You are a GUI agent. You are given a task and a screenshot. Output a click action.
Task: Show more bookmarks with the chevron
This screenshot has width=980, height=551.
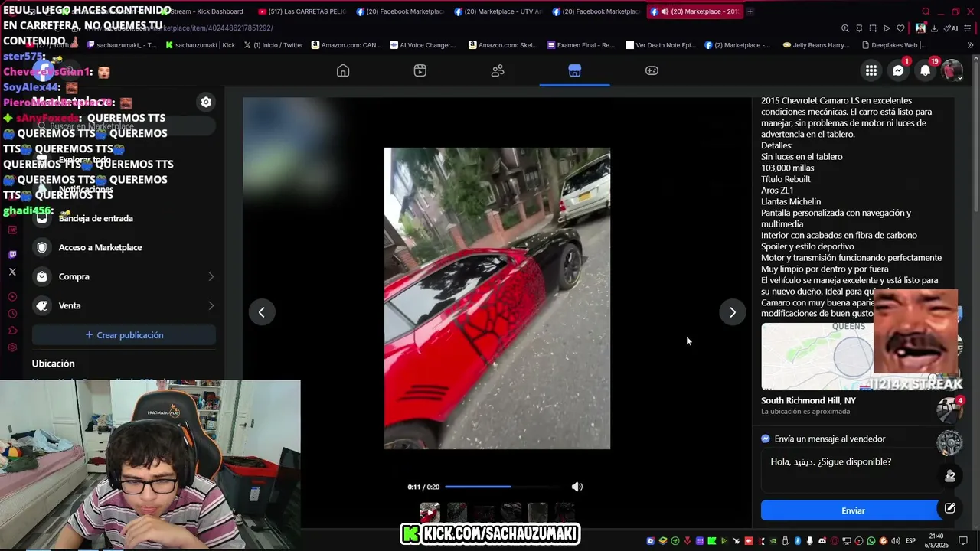pyautogui.click(x=970, y=45)
